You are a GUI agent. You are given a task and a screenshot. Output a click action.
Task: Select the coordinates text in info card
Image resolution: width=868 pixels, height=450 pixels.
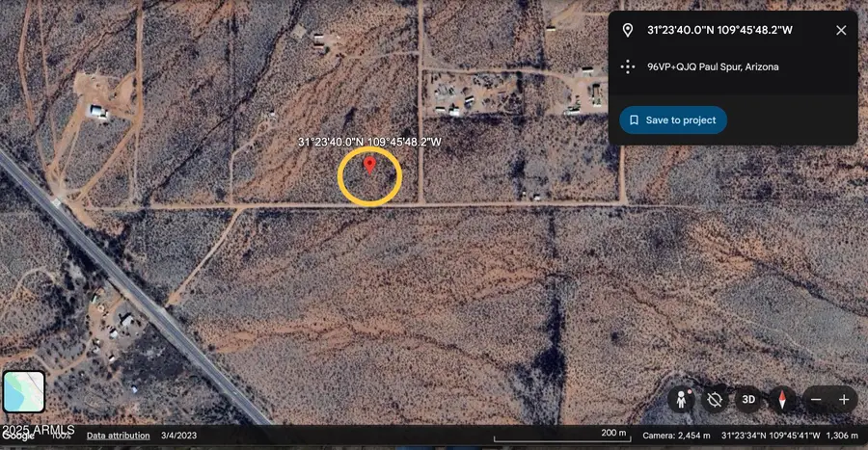[719, 31]
